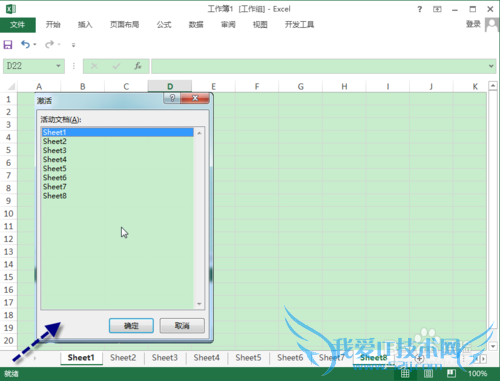The image size is (500, 381).
Task: Open the 文件 tab
Action: pyautogui.click(x=18, y=25)
